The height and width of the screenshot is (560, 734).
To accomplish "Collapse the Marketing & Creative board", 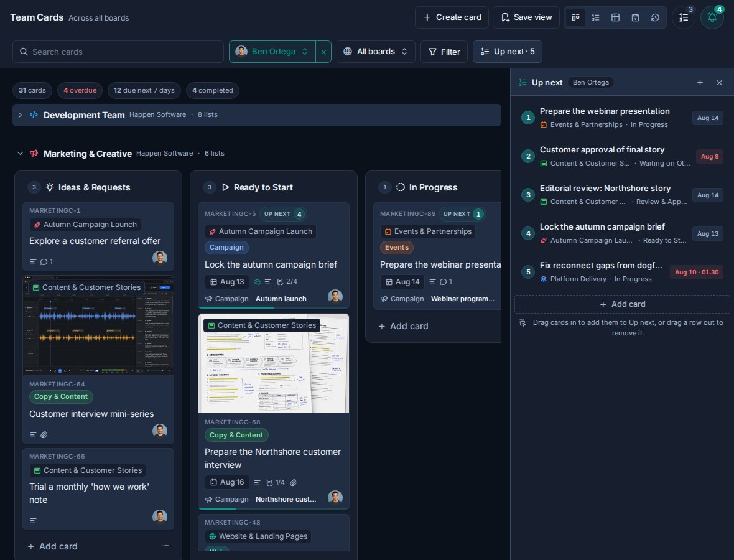I will 20,154.
